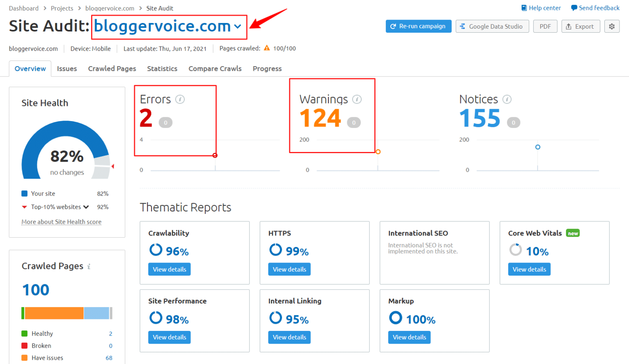Open the Help center link

[x=541, y=8]
